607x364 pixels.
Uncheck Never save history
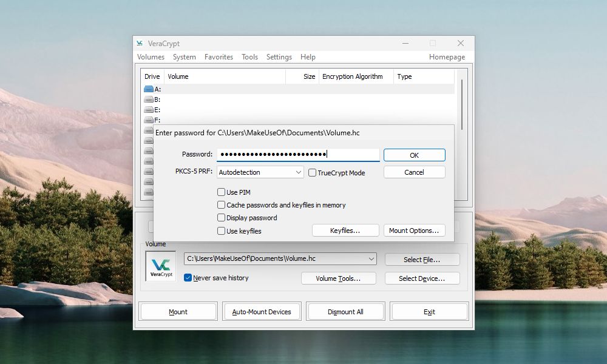188,278
